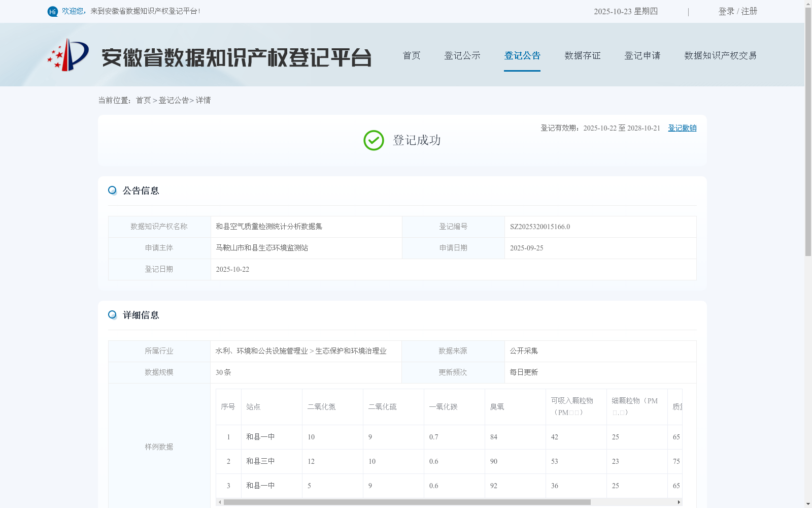Click the sample table's horizontal scrollbar thumb
The image size is (812, 508).
(x=407, y=502)
